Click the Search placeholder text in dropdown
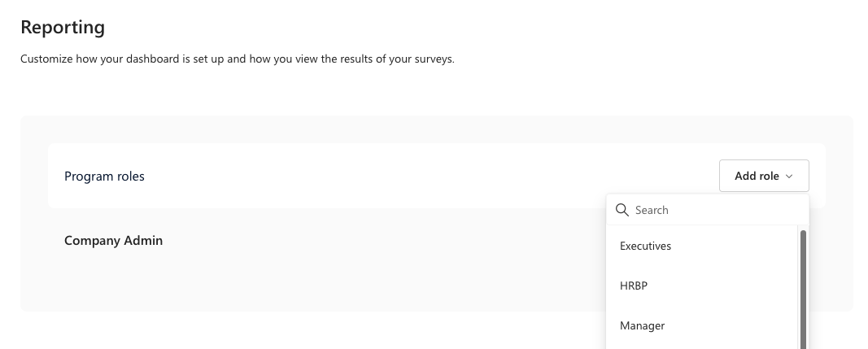The height and width of the screenshot is (349, 868). 652,210
